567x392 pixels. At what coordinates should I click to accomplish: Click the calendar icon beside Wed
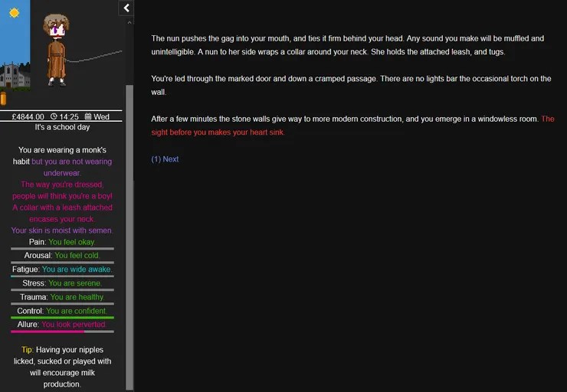pos(88,117)
